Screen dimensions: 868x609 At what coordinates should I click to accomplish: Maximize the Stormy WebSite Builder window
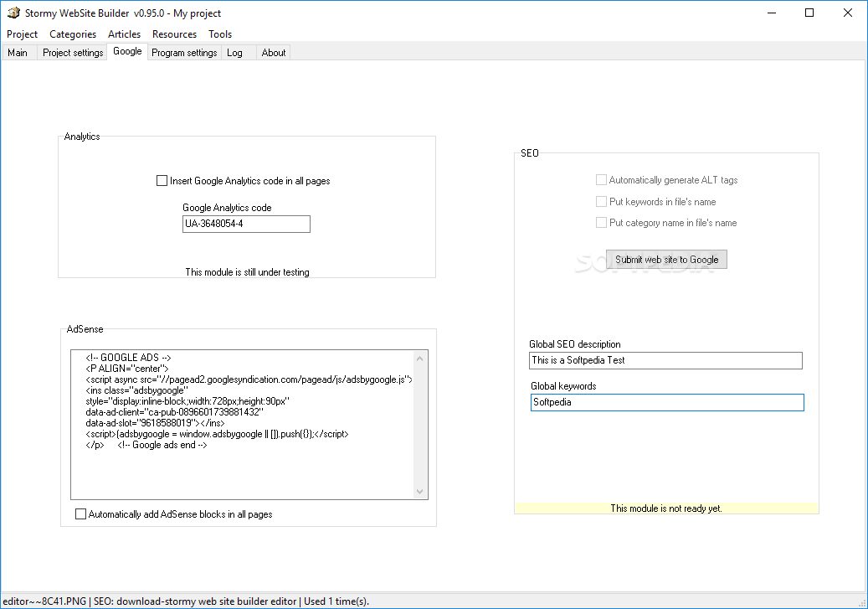click(x=809, y=13)
